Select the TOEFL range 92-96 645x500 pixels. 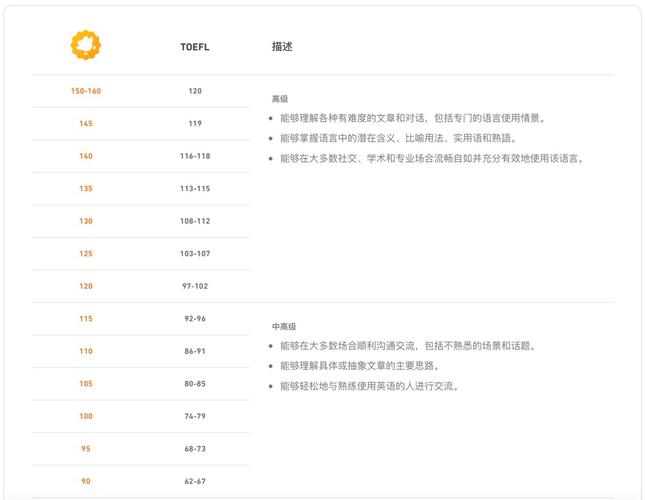tap(195, 318)
